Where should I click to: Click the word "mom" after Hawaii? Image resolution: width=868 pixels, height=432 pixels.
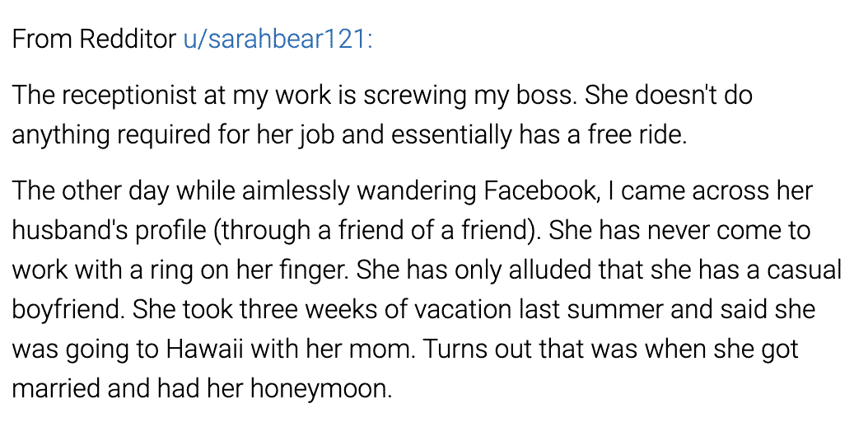pos(385,348)
